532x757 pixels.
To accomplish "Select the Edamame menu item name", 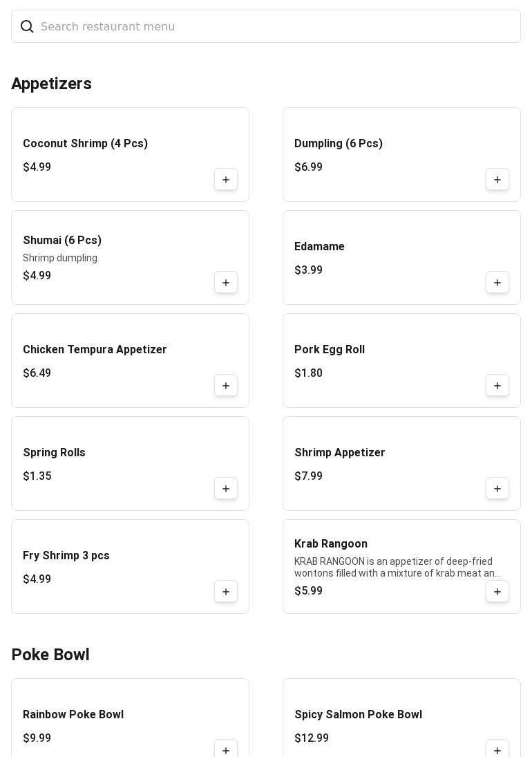I will coord(319,247).
